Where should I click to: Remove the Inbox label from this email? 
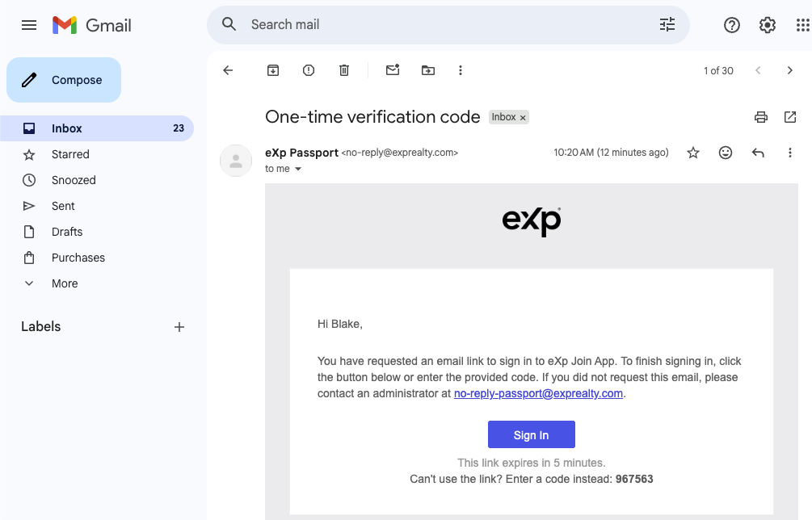523,118
